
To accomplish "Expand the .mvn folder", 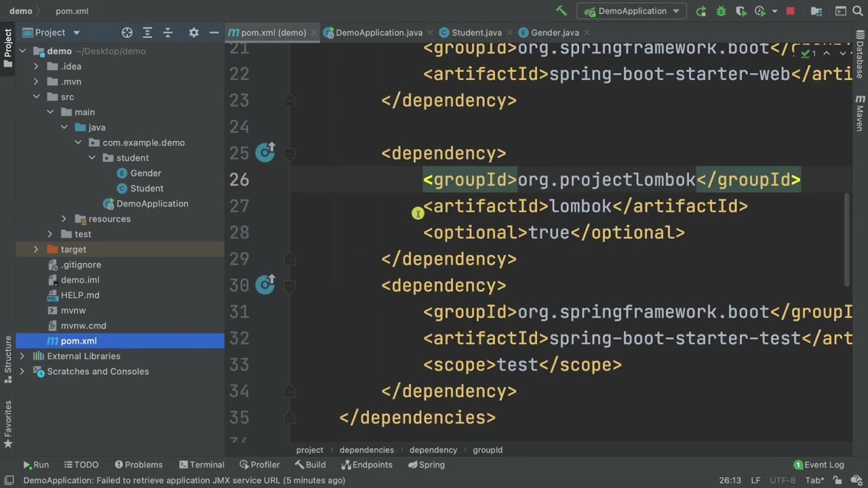I will click(36, 82).
